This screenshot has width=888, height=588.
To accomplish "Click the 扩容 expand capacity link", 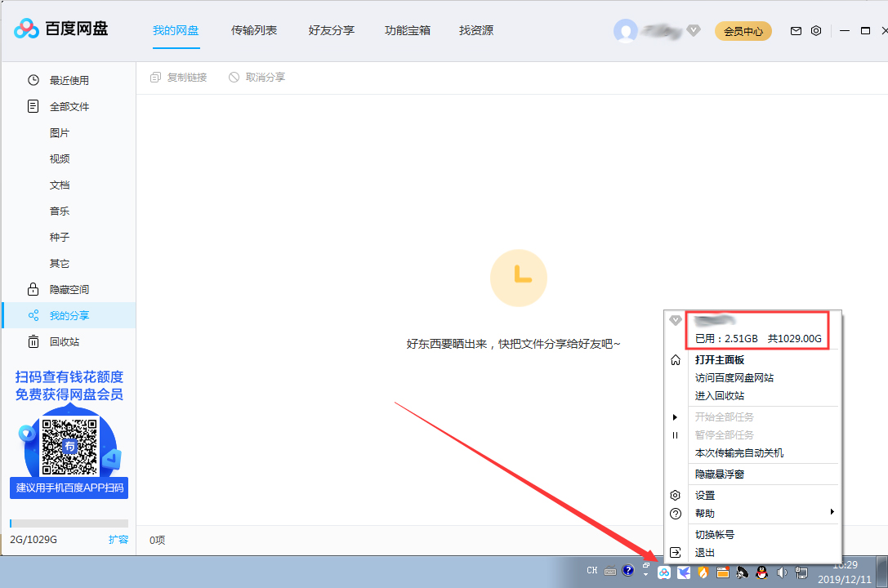I will 119,539.
